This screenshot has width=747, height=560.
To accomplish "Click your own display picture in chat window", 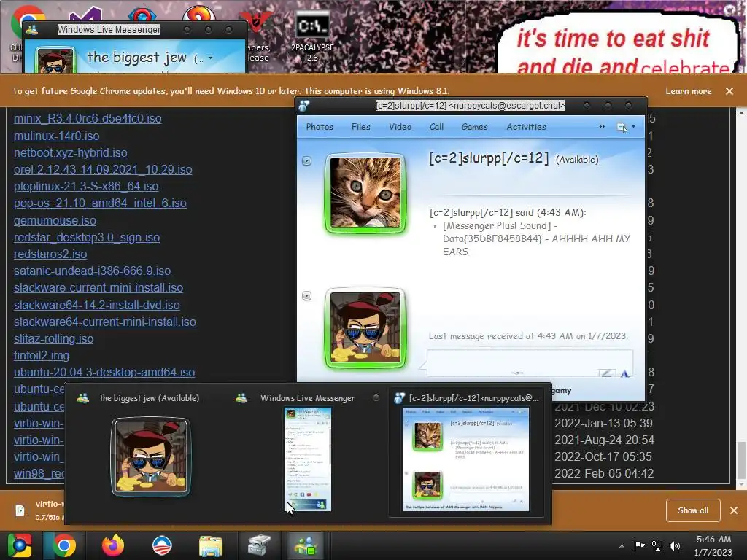I will pyautogui.click(x=365, y=328).
